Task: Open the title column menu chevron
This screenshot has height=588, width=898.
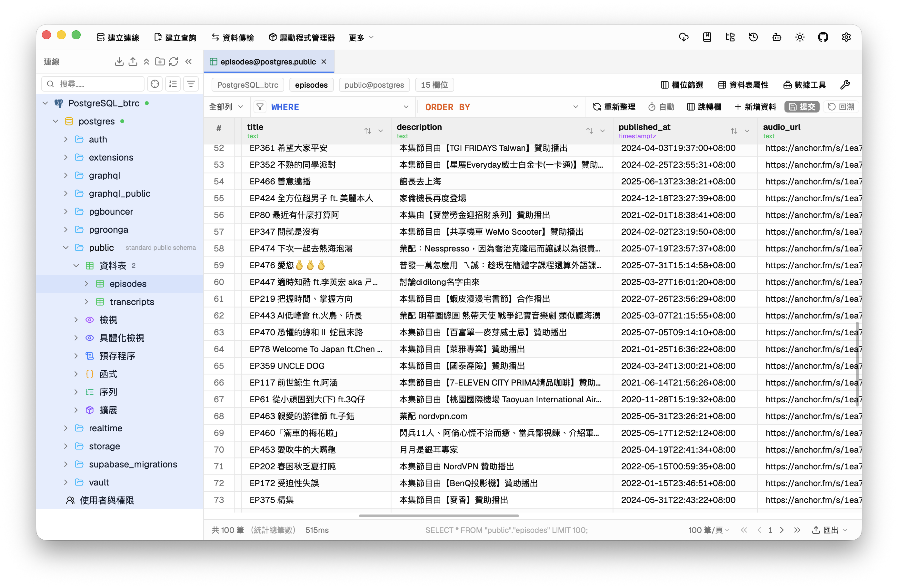Action: (381, 131)
